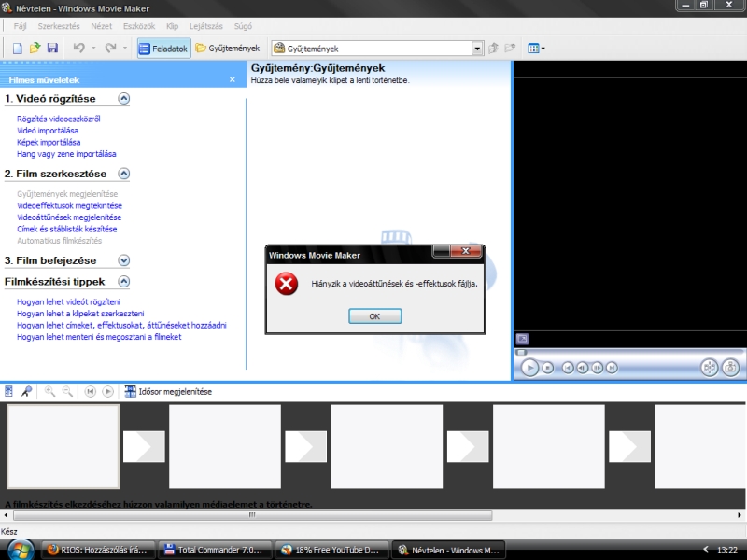
Task: Open the views dropdown icon
Action: click(x=536, y=49)
